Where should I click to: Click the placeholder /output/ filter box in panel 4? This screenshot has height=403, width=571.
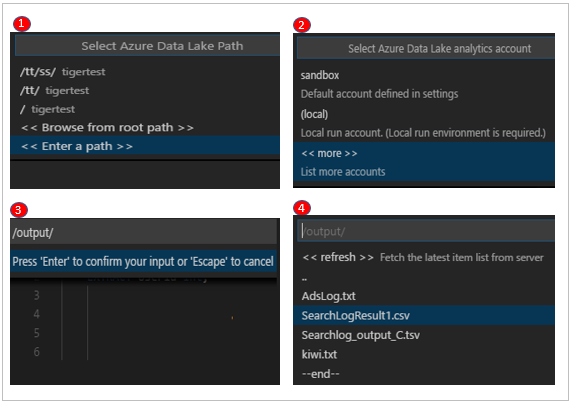426,231
